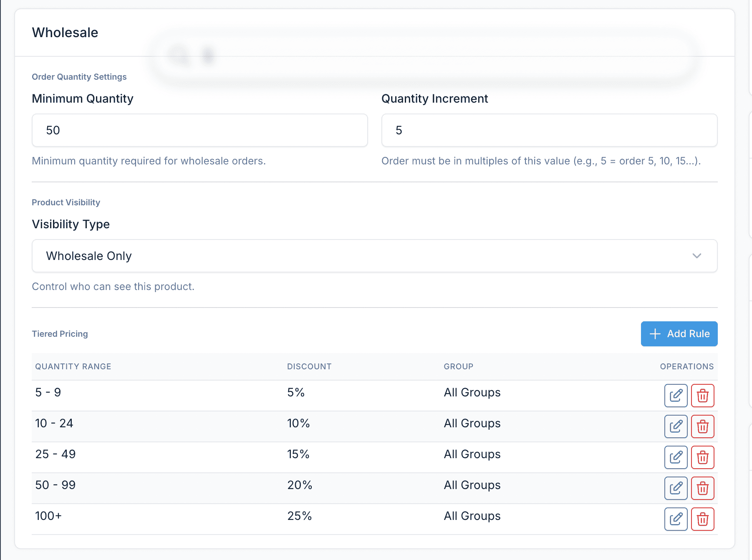Delete the 5 - 9 pricing rule

[703, 395]
